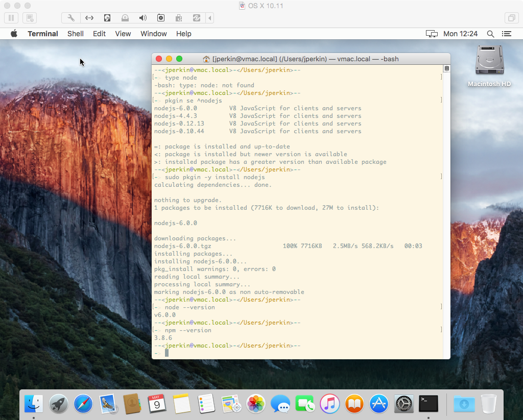Launch Safari from the Dock

(x=83, y=404)
